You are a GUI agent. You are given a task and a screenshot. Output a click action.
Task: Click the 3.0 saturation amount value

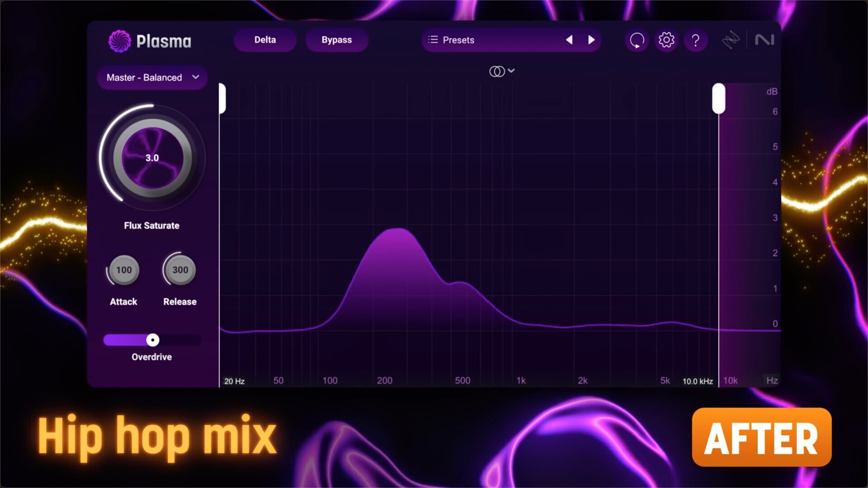(152, 158)
